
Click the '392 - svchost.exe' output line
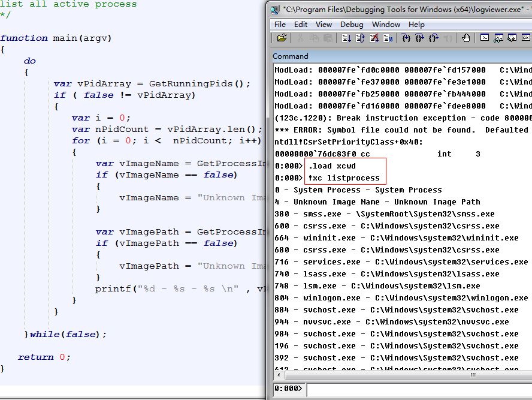397,358
